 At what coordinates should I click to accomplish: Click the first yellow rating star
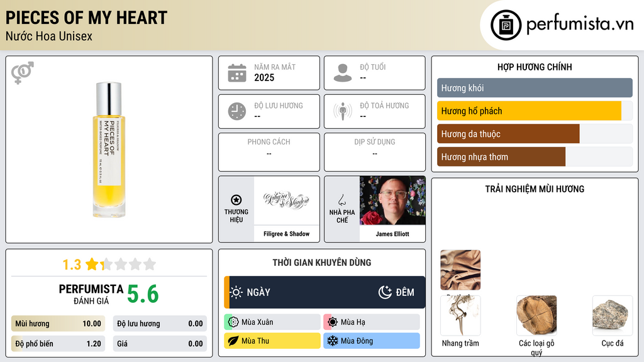click(x=92, y=264)
